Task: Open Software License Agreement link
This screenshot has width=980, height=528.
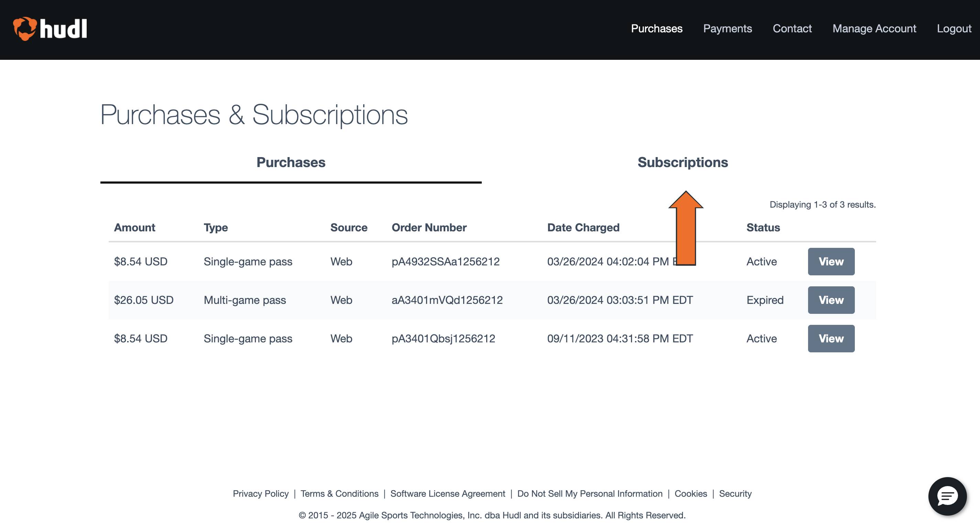Action: pyautogui.click(x=448, y=494)
